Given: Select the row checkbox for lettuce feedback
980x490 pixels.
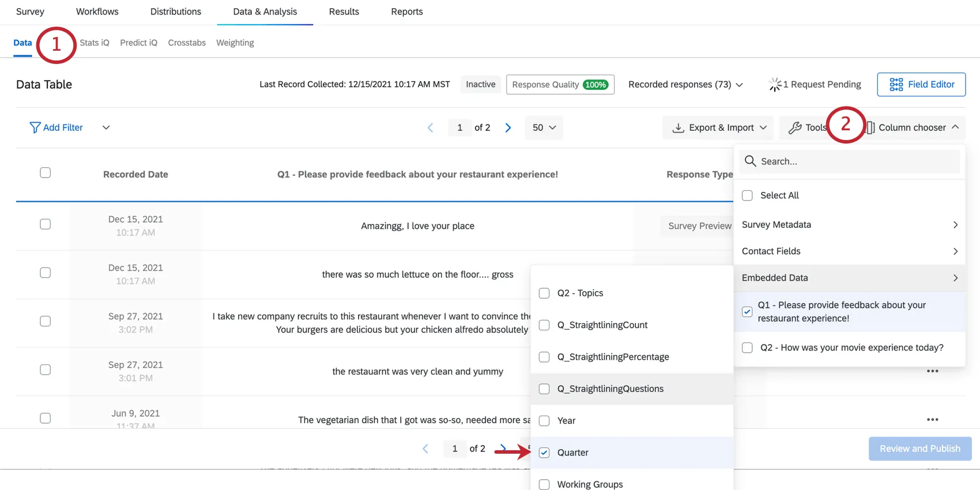Looking at the screenshot, I should point(46,273).
